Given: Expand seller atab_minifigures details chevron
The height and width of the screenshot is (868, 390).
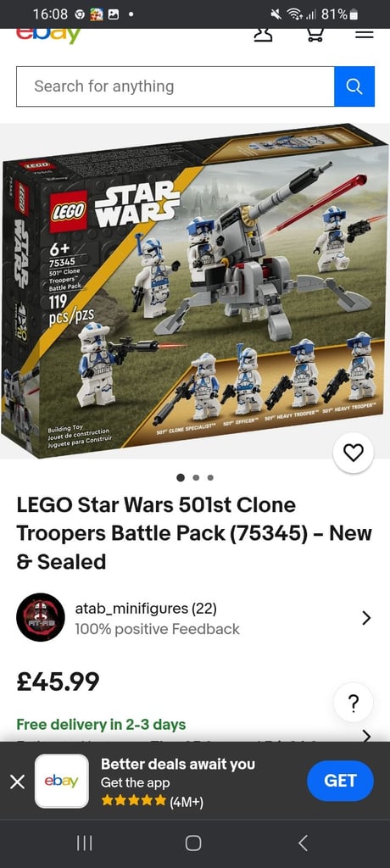Looking at the screenshot, I should click(x=366, y=618).
